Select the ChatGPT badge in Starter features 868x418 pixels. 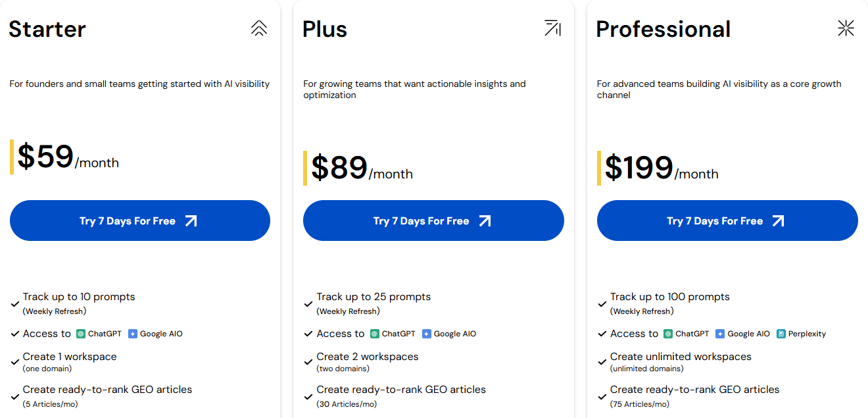click(x=99, y=334)
